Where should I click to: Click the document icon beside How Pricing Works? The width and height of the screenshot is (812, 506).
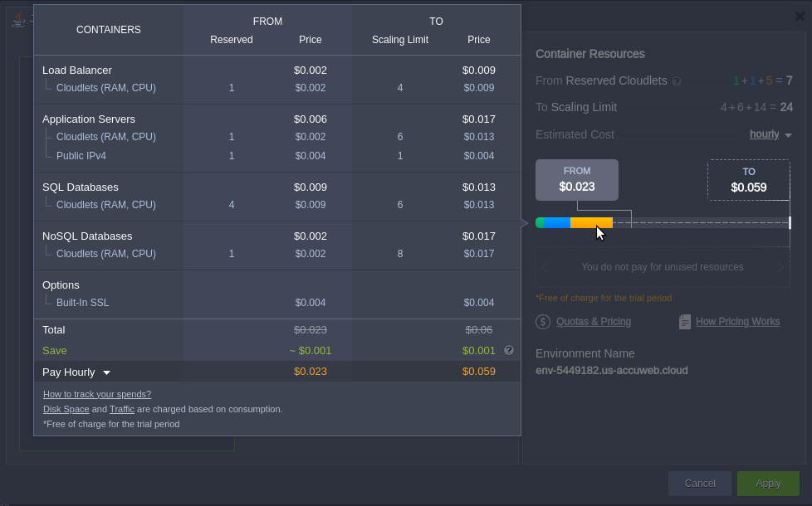685,321
